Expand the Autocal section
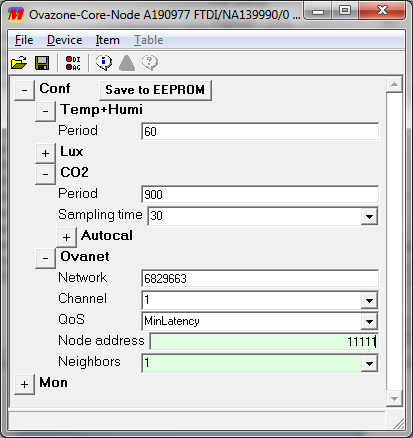Viewport: 413px width, 438px height. pyautogui.click(x=66, y=237)
